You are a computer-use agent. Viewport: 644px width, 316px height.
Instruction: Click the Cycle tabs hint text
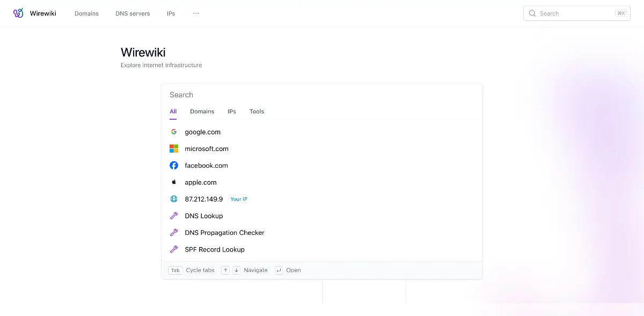pos(200,270)
